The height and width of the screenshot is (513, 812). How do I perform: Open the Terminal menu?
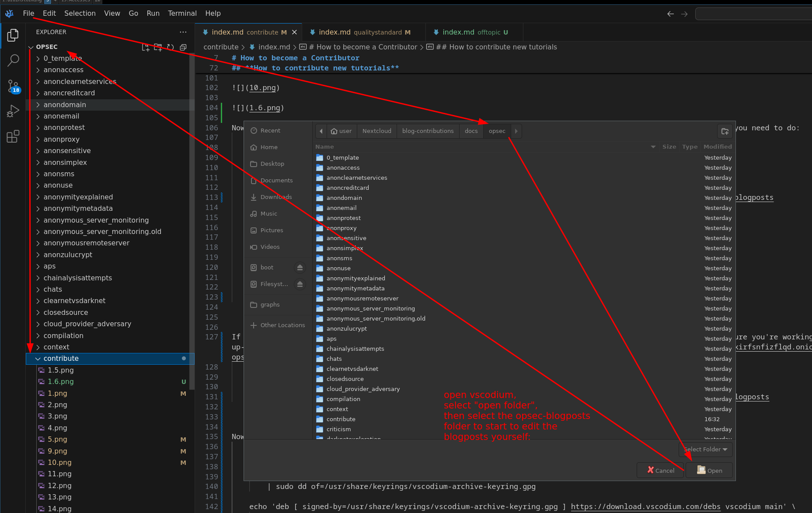[182, 14]
